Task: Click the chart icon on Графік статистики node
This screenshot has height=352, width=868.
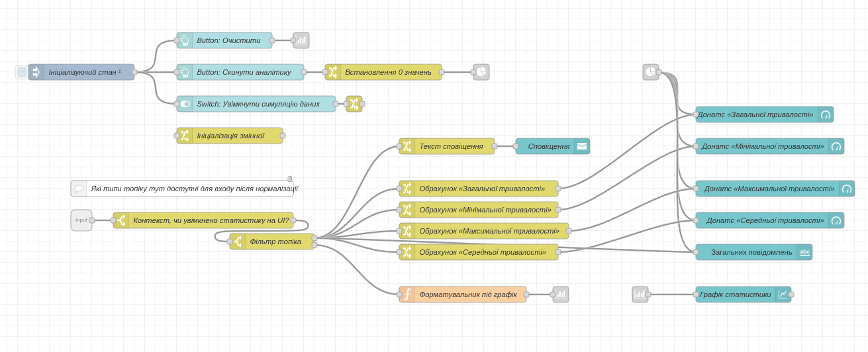Action: [x=783, y=294]
